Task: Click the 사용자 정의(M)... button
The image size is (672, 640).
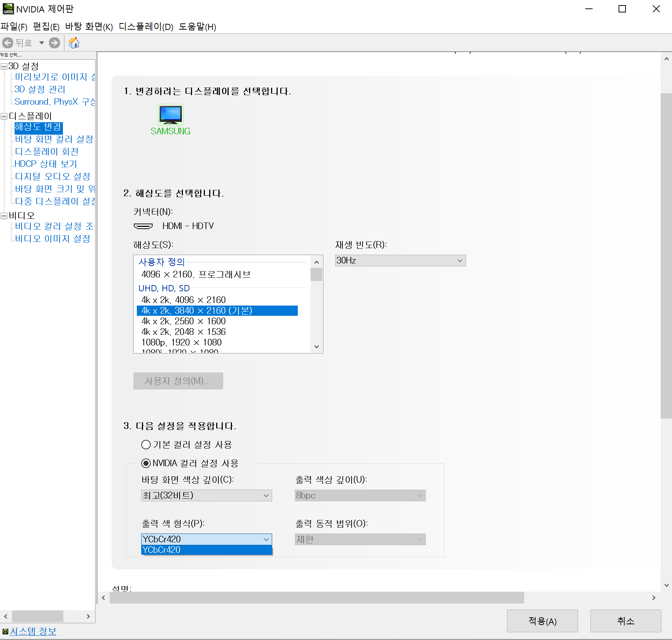Action: pyautogui.click(x=178, y=381)
